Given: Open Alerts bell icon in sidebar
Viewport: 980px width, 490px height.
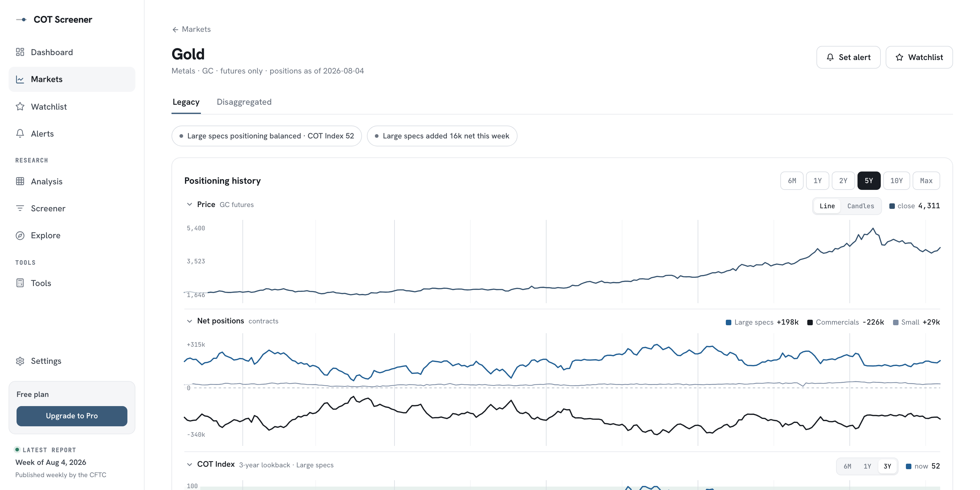Looking at the screenshot, I should pyautogui.click(x=20, y=134).
